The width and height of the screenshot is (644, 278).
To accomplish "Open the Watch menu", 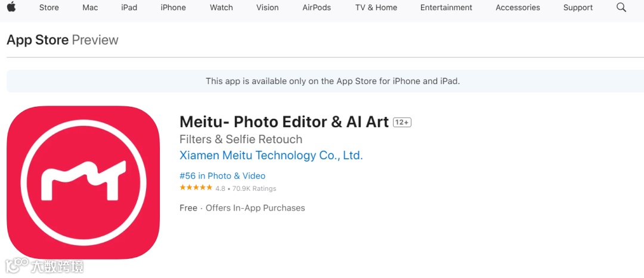I will click(221, 8).
